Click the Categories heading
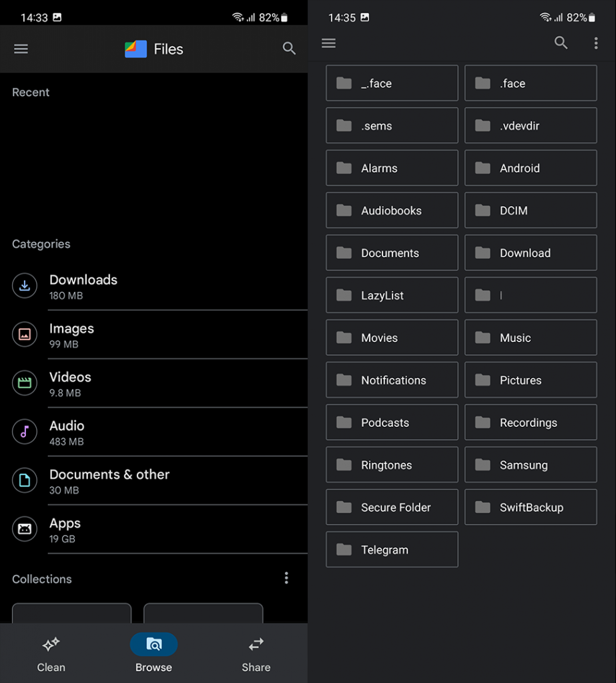This screenshot has height=683, width=616. coord(41,244)
